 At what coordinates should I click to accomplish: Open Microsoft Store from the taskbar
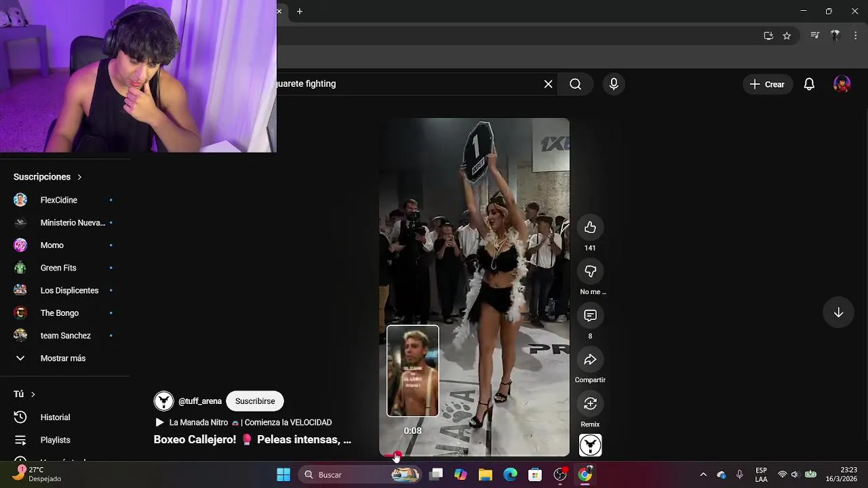tap(535, 474)
